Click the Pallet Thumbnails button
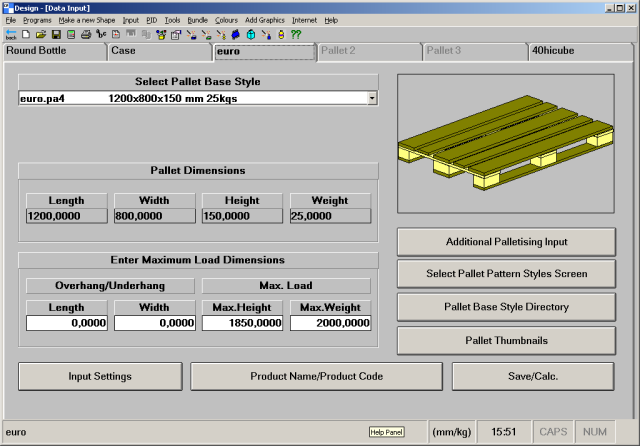This screenshot has width=640, height=446. 506,341
